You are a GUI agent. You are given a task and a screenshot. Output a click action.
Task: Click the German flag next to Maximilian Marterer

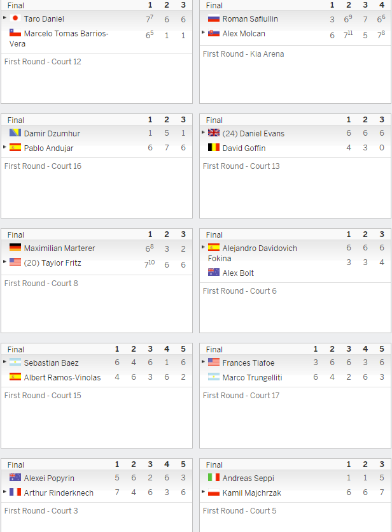[15, 247]
